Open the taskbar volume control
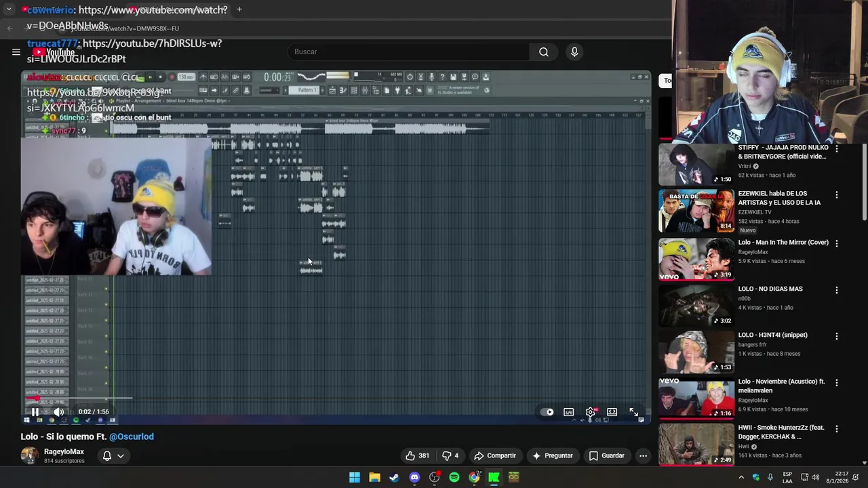 click(x=815, y=477)
